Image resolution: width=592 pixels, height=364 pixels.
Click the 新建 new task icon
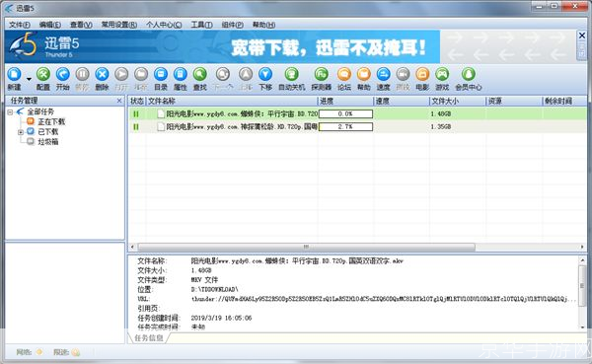tap(15, 74)
